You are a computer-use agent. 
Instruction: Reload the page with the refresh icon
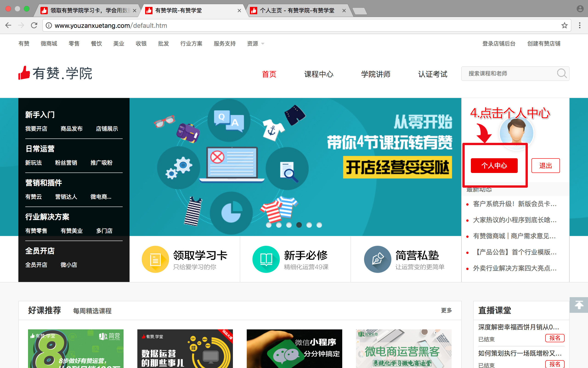click(x=34, y=25)
